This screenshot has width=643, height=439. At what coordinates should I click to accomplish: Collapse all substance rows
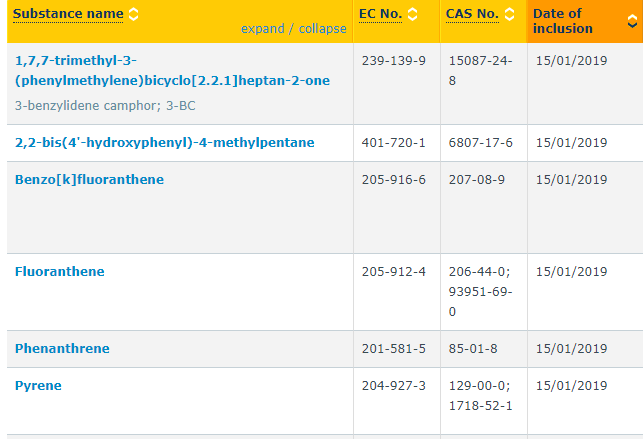tap(321, 29)
